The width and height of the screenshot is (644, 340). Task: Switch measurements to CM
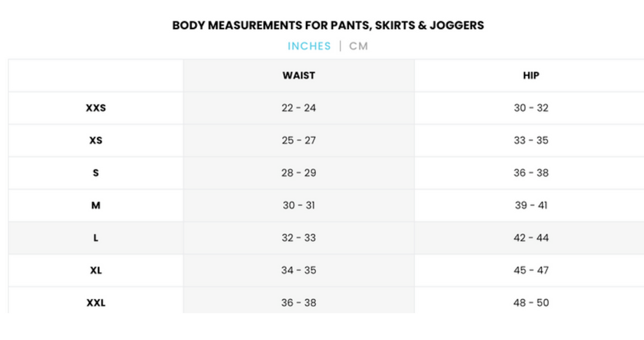pyautogui.click(x=358, y=46)
